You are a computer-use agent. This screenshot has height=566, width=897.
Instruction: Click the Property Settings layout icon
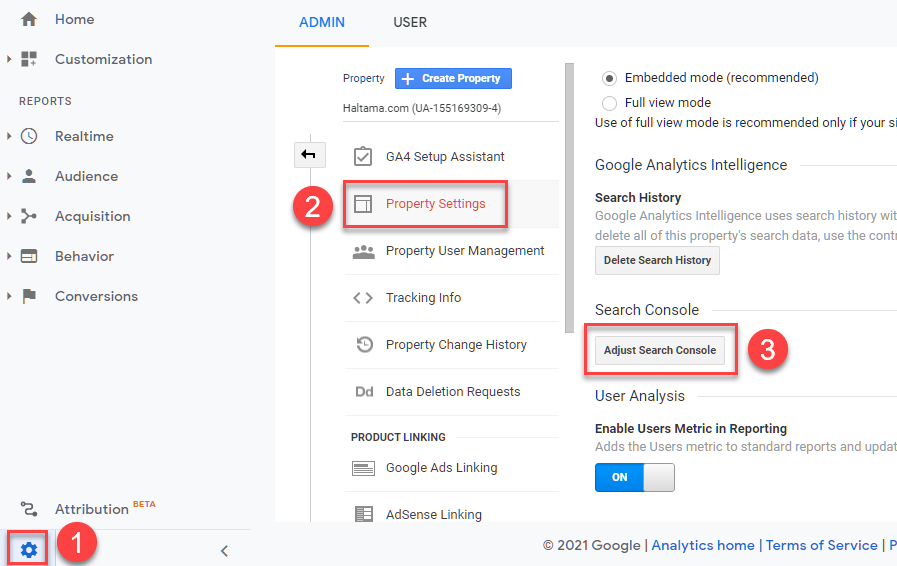363,204
